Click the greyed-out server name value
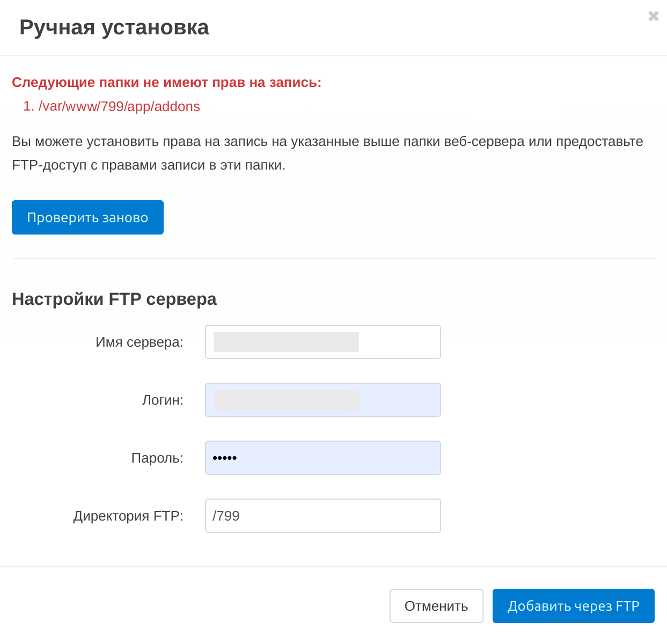 tap(286, 342)
